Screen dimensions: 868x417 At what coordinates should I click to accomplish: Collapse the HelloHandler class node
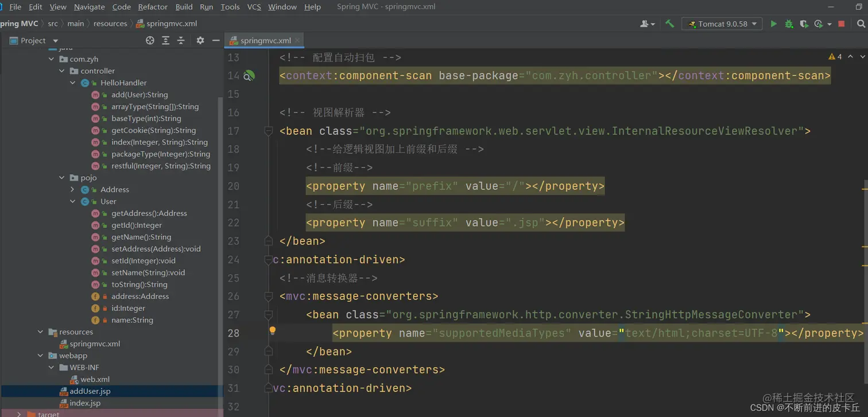pyautogui.click(x=72, y=83)
